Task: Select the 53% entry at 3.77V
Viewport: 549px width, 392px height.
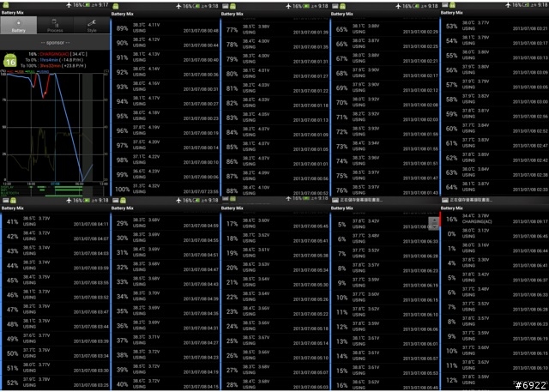Action: click(495, 26)
